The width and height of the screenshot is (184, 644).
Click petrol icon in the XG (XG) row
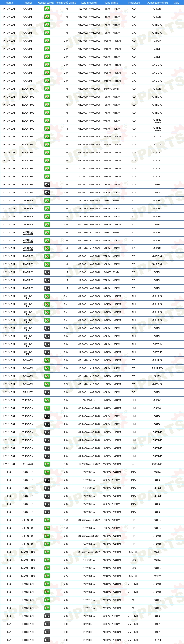click(47, 464)
